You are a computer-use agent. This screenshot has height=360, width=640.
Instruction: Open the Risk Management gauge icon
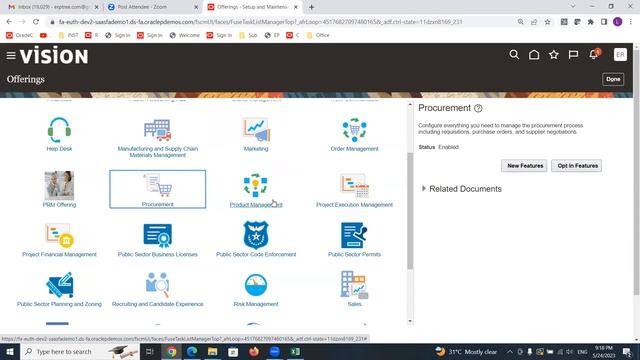(x=256, y=285)
